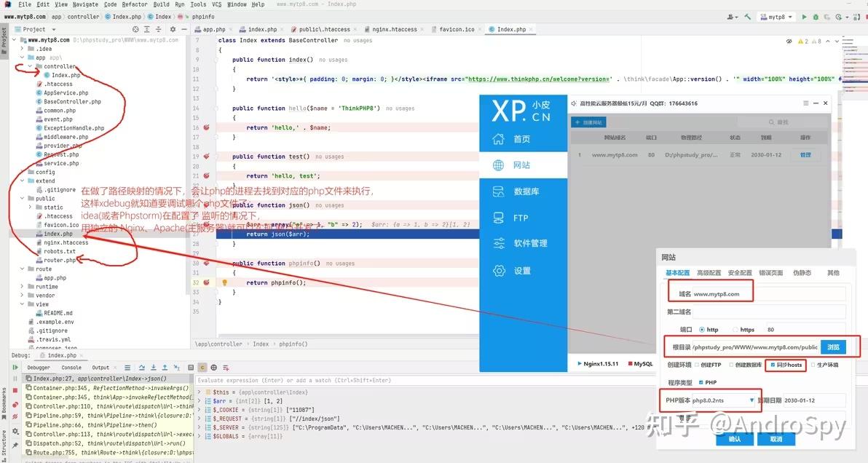
Task: Open phpstudy 设置 settings section
Action: pos(522,270)
